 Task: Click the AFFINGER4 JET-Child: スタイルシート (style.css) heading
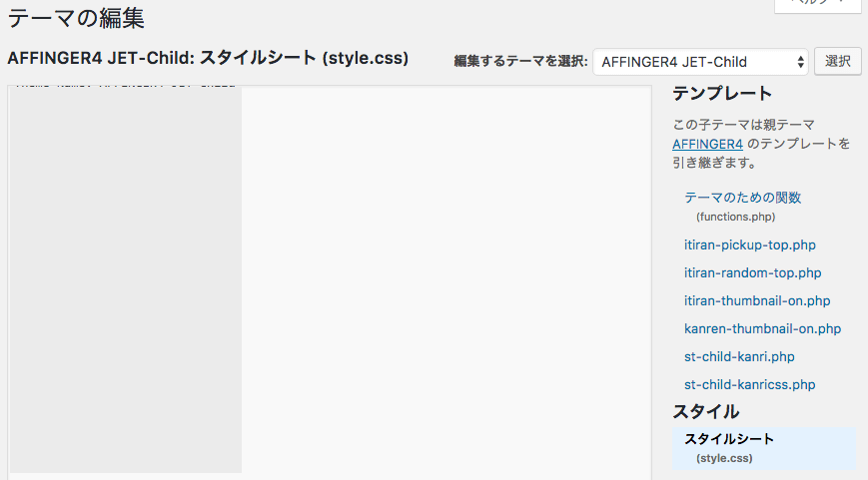coord(208,58)
